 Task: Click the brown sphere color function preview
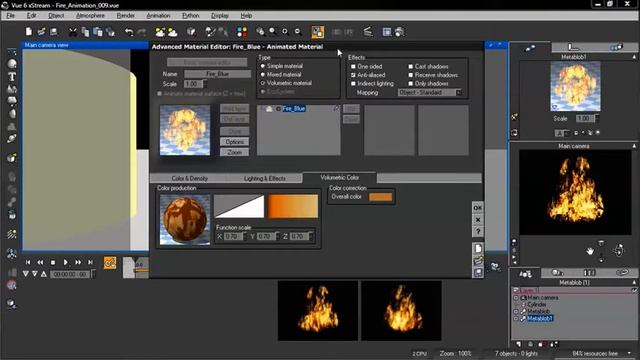pyautogui.click(x=185, y=220)
